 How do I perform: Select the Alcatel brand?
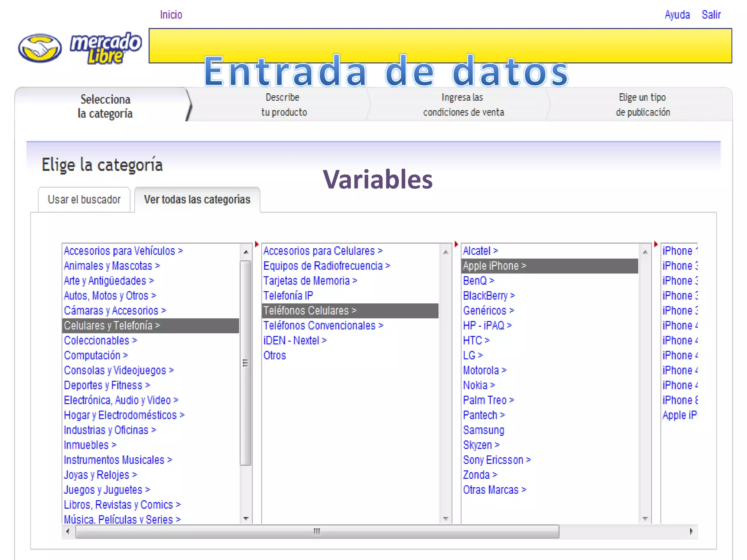click(480, 251)
